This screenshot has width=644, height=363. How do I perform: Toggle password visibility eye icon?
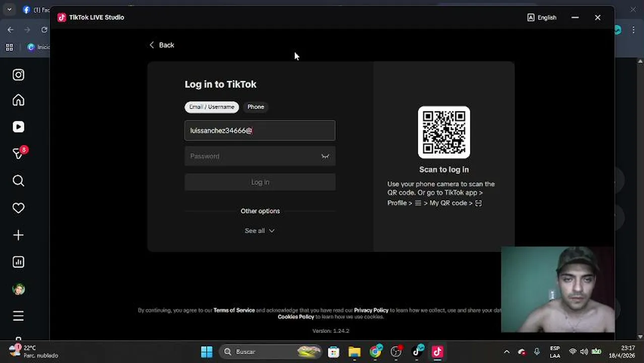325,156
